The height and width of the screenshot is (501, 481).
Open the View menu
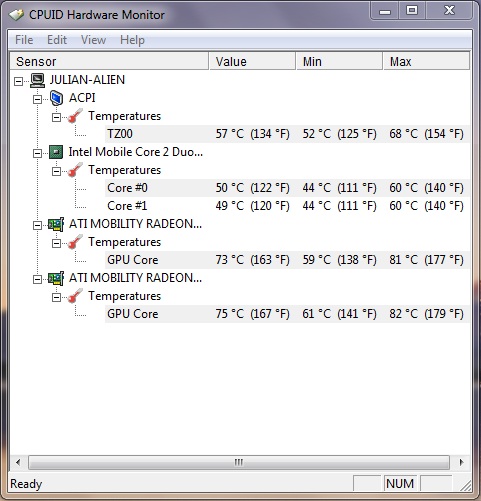(93, 40)
